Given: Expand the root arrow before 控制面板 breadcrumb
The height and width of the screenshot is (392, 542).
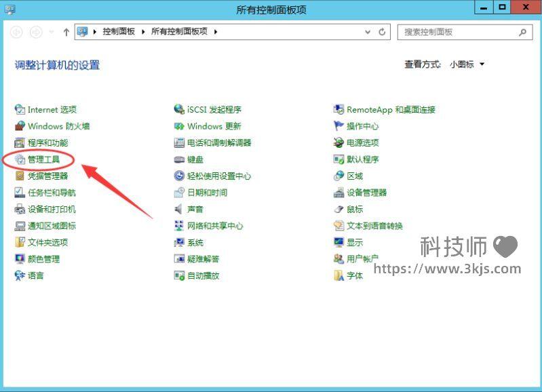Looking at the screenshot, I should (x=95, y=32).
